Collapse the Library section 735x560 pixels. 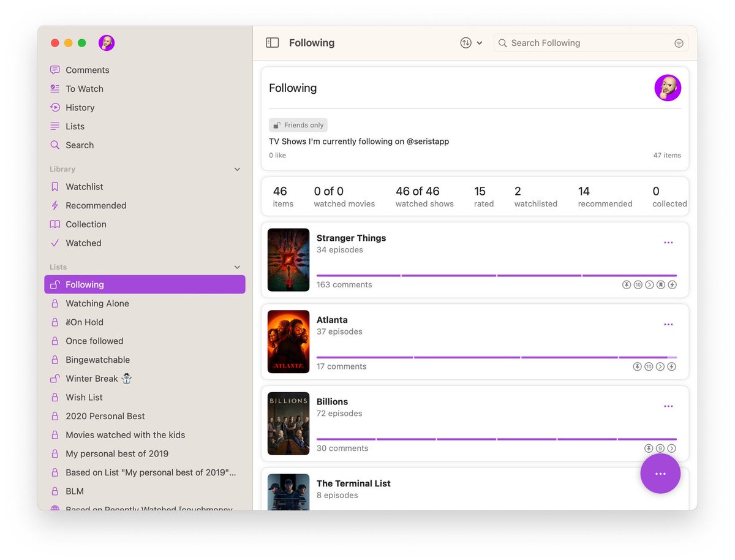(x=238, y=169)
